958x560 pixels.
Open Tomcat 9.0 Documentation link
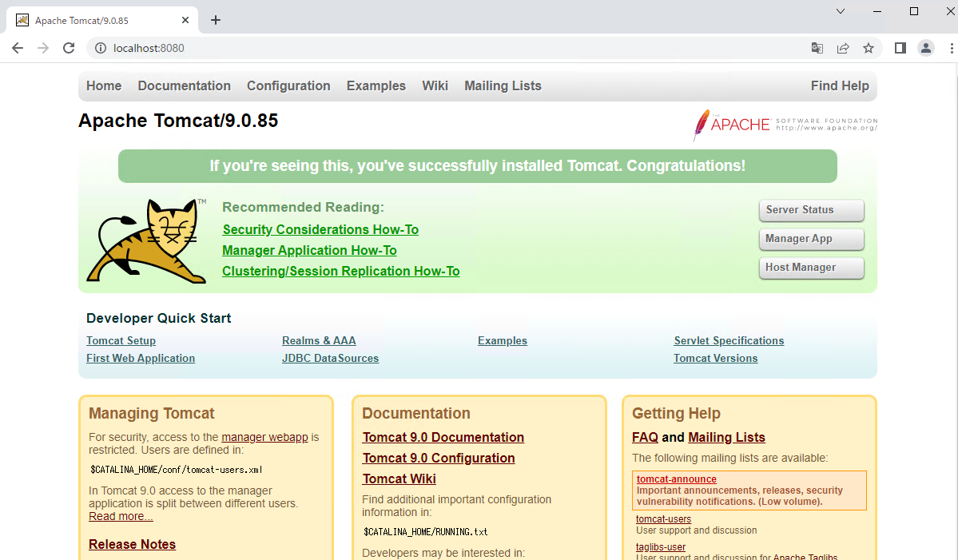coord(443,437)
